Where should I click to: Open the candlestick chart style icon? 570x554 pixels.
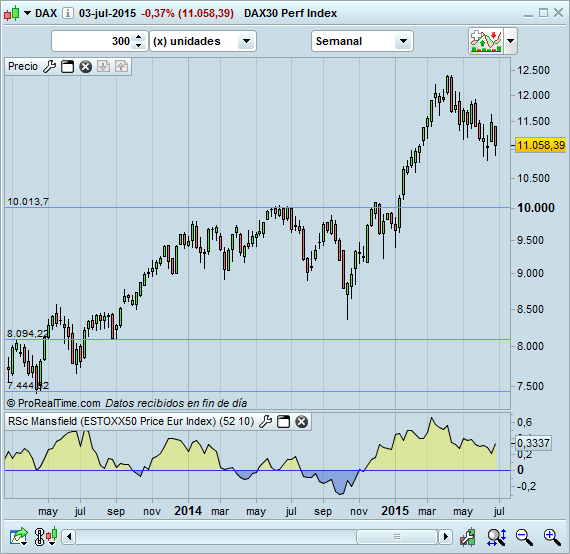point(11,13)
